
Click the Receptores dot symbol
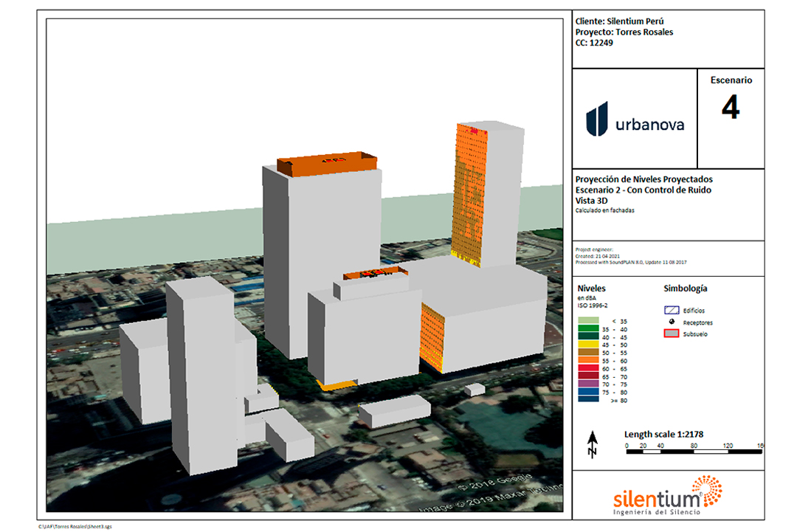coord(671,322)
